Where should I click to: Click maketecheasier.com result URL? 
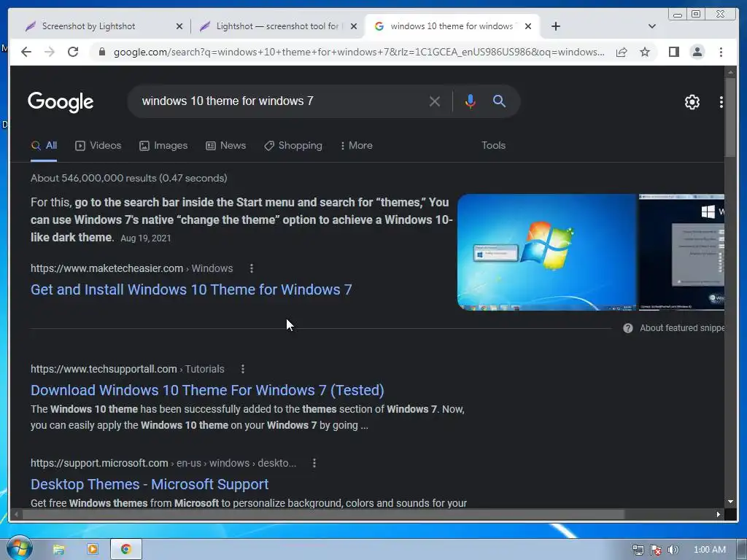pyautogui.click(x=131, y=268)
